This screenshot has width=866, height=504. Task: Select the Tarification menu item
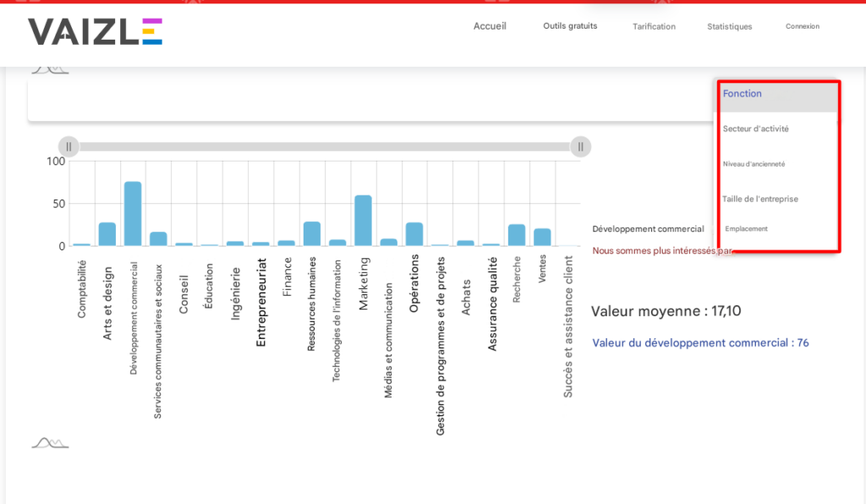pos(654,26)
